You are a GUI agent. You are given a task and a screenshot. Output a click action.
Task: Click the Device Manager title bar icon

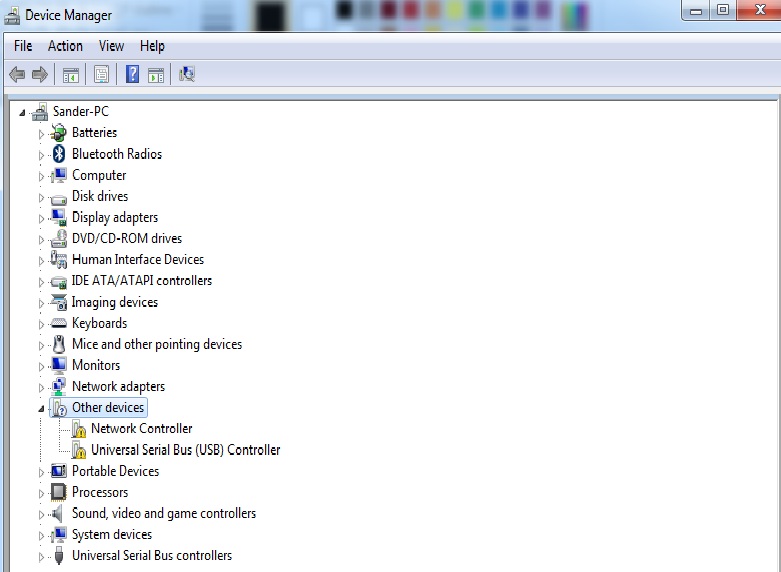click(x=12, y=16)
